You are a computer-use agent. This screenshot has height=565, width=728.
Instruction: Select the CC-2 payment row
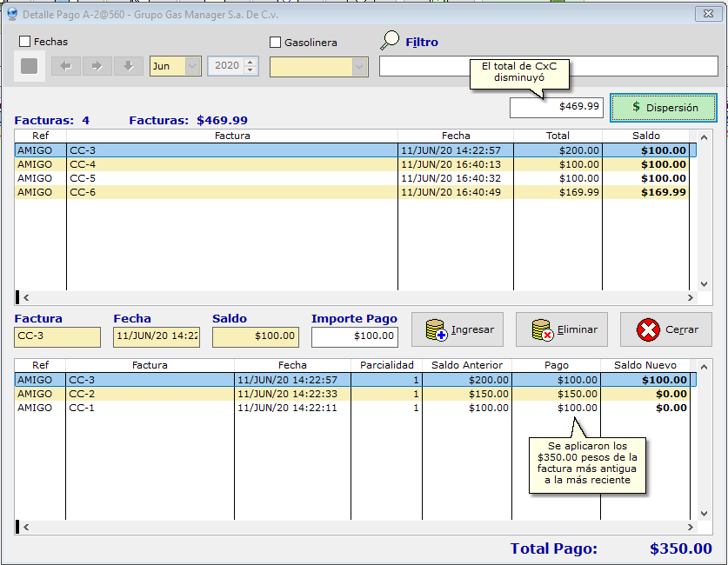click(150, 394)
